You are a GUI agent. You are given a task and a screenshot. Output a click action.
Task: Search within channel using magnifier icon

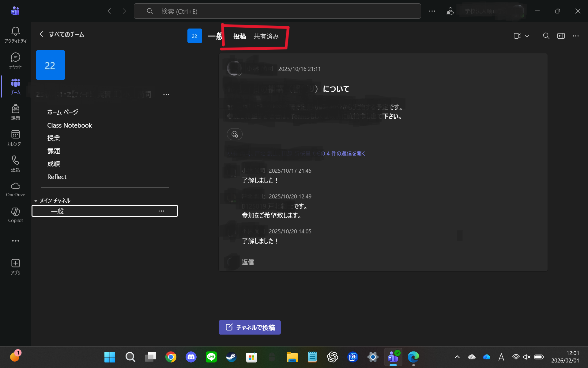546,36
